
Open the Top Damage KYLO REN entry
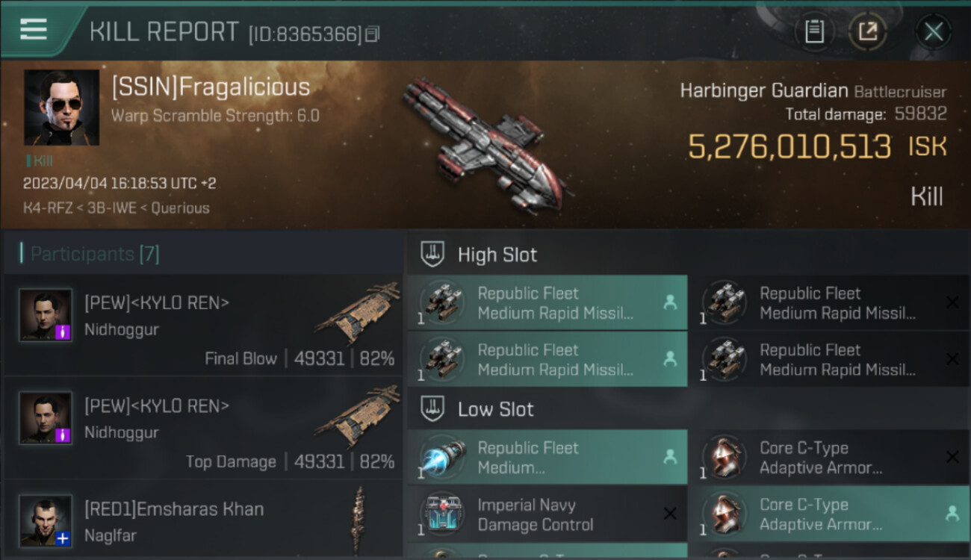(x=203, y=428)
